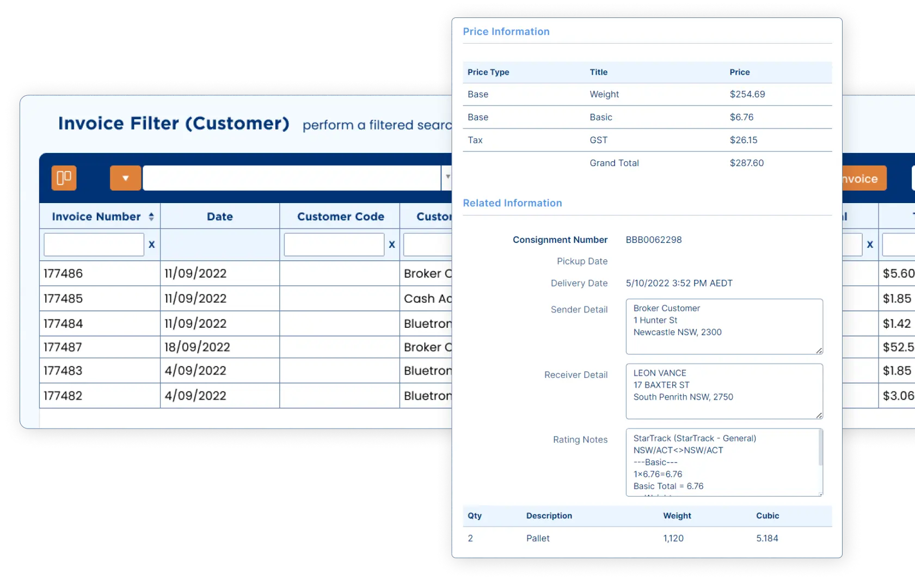The height and width of the screenshot is (588, 915).
Task: Click the orange dropdown arrow icon beside search
Action: [x=125, y=178]
